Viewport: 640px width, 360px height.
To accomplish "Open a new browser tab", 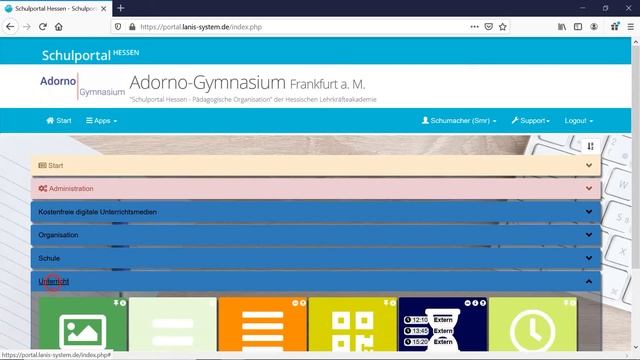I will pos(120,8).
